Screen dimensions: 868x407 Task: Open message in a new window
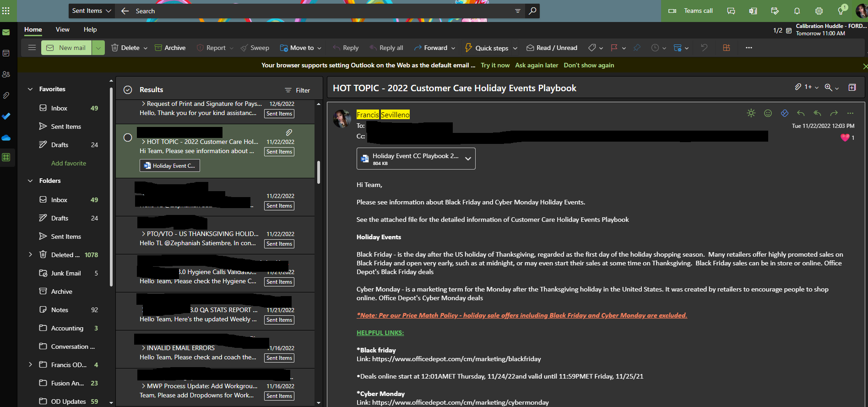pyautogui.click(x=852, y=88)
